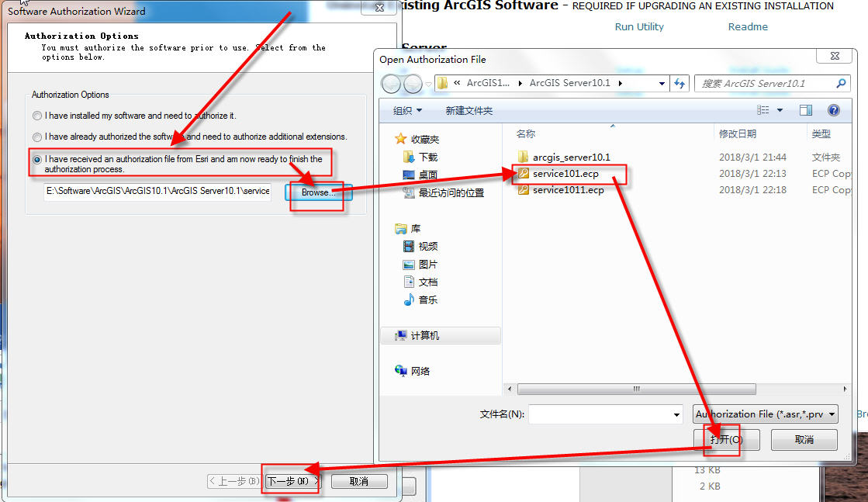Open the address bar history dropdown
868x502 pixels.
662,84
